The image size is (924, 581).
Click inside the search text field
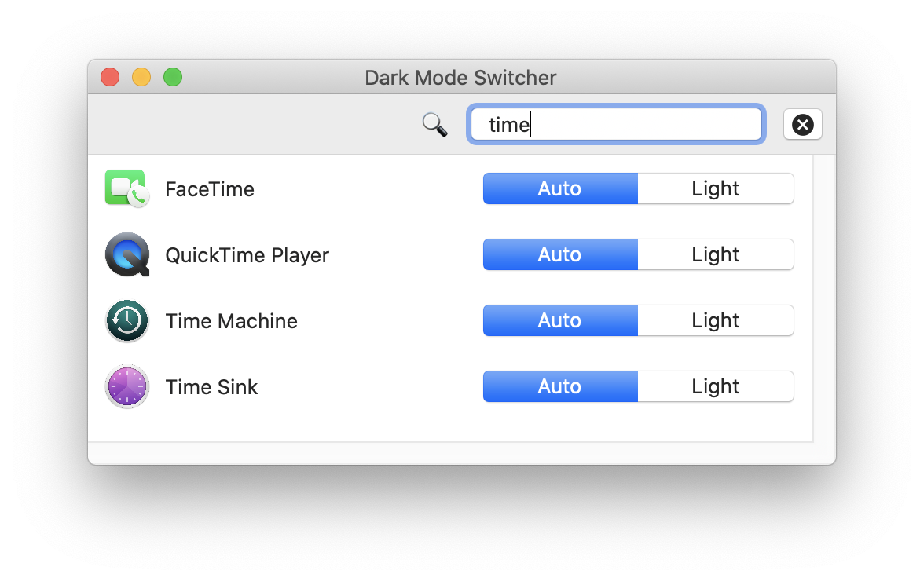click(x=616, y=124)
